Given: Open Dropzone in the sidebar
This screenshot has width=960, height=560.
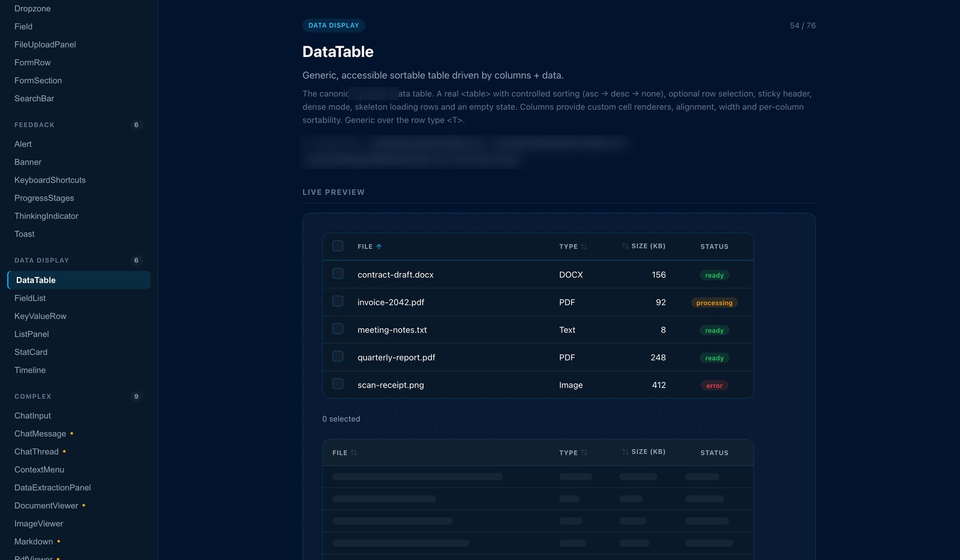Looking at the screenshot, I should click(x=32, y=8).
